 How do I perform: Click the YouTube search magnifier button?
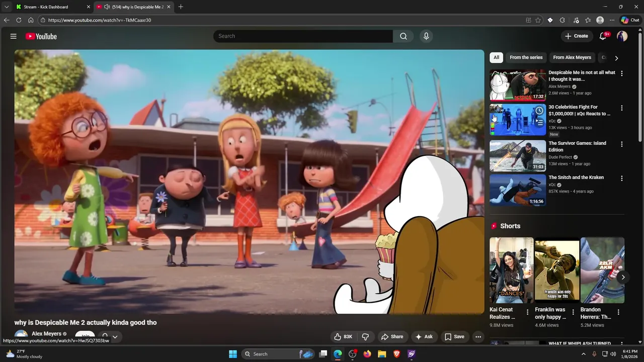(x=404, y=36)
